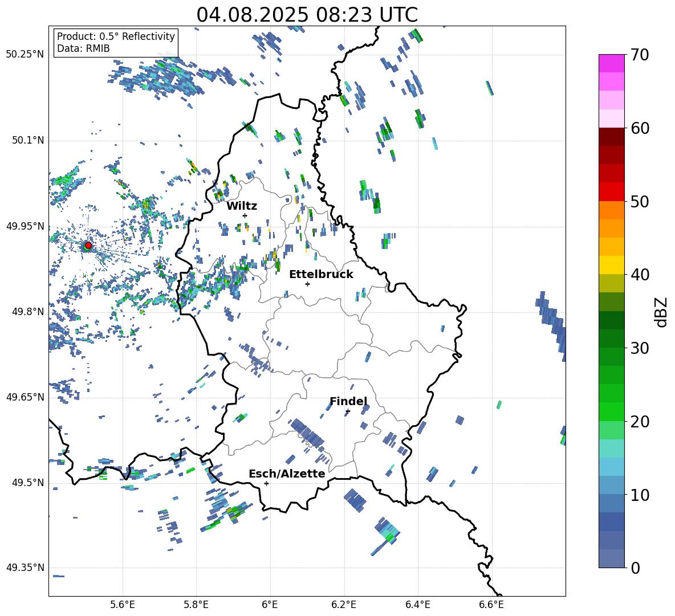Click the red radar site marker

point(88,246)
